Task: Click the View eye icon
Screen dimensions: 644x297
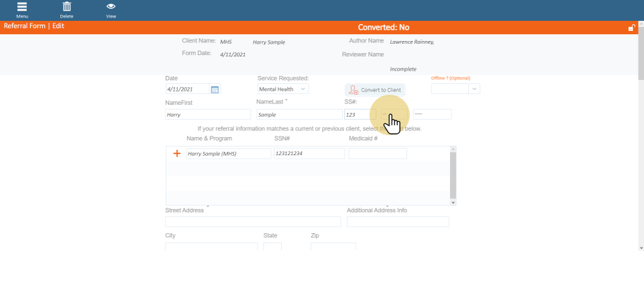Action: click(x=111, y=7)
